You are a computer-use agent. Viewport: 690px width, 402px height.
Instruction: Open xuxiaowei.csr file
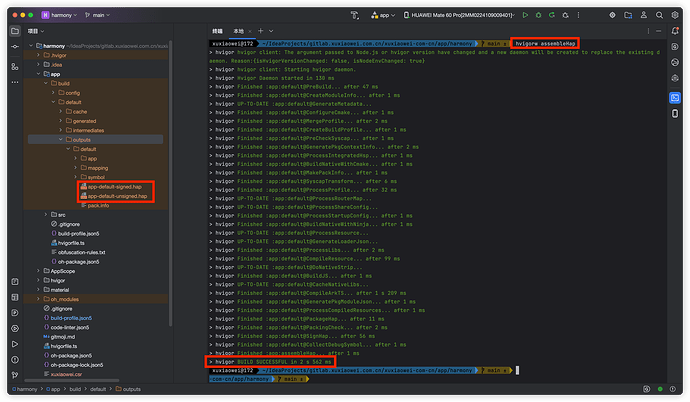pyautogui.click(x=62, y=374)
